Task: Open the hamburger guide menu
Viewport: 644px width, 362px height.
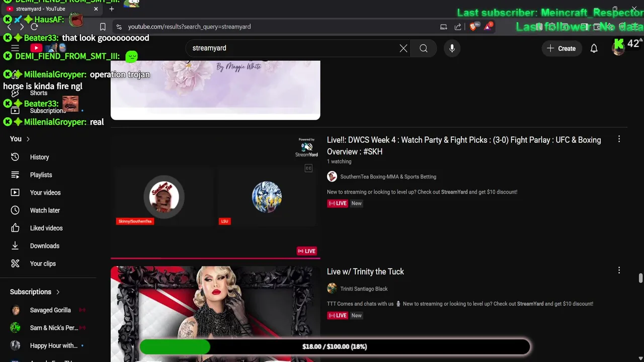Action: point(15,48)
